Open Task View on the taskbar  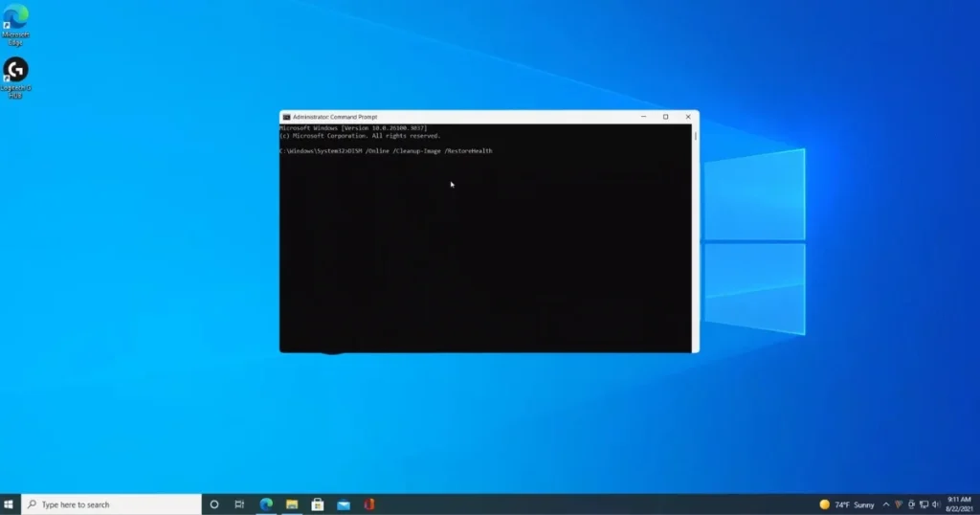pos(239,504)
